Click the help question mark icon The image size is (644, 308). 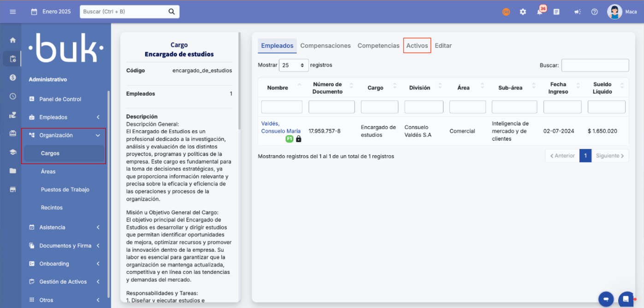[594, 12]
